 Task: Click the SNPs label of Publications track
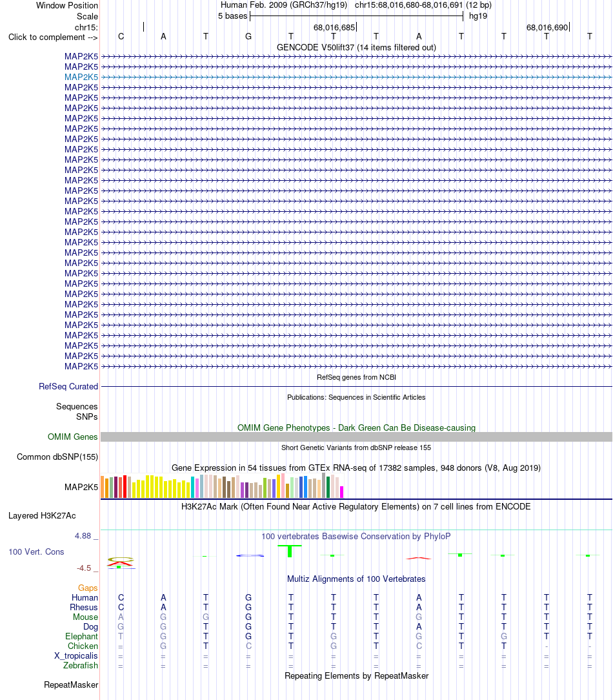coord(86,417)
